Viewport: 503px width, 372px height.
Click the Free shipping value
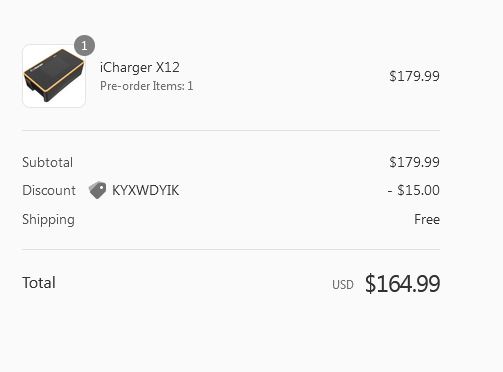click(x=427, y=219)
